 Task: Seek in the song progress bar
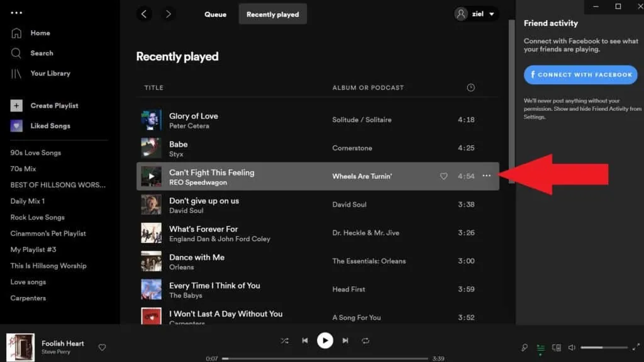click(x=325, y=358)
